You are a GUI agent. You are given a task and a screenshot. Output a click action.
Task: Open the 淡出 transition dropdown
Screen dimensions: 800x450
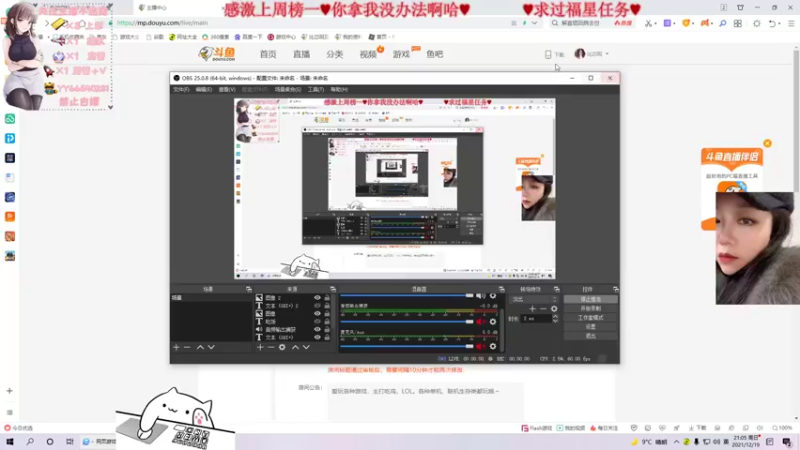[535, 299]
